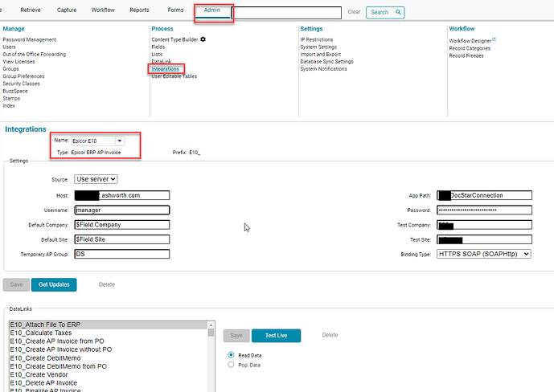
Task: Click the Host input field
Action: click(122, 195)
